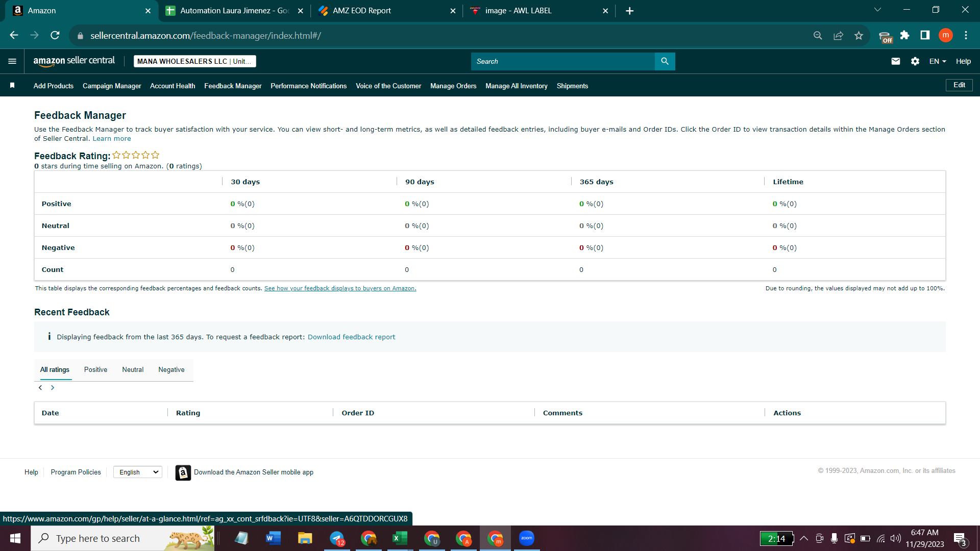Click the search magnifier button
Image resolution: width=980 pixels, height=551 pixels.
[665, 61]
